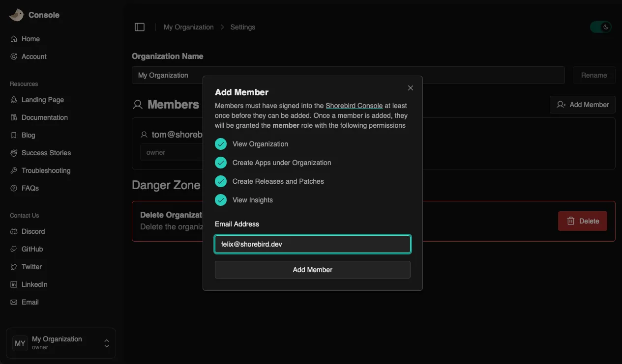
Task: Open the Shorebird Console link
Action: [x=354, y=106]
